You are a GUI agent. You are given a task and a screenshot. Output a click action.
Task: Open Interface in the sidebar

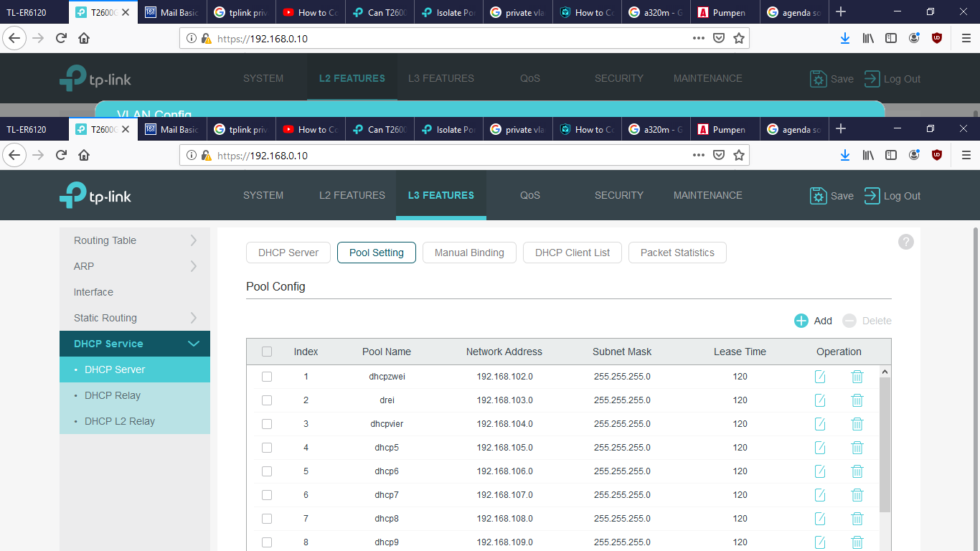(135, 292)
